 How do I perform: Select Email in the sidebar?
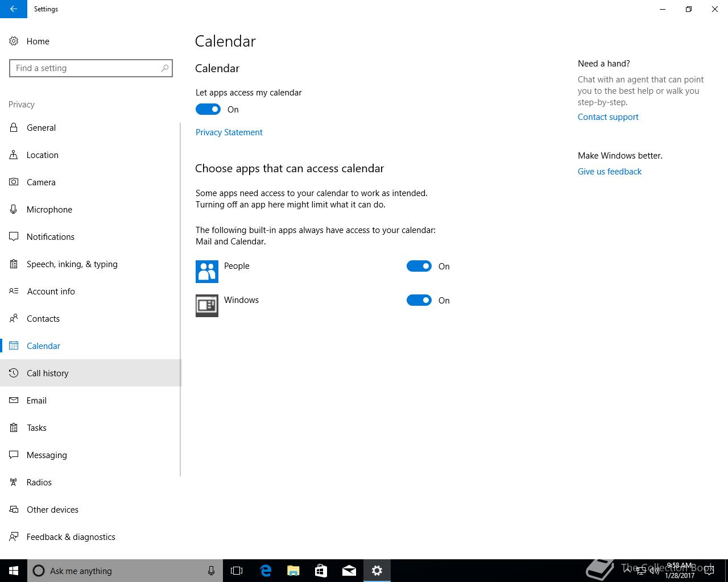(x=91, y=400)
